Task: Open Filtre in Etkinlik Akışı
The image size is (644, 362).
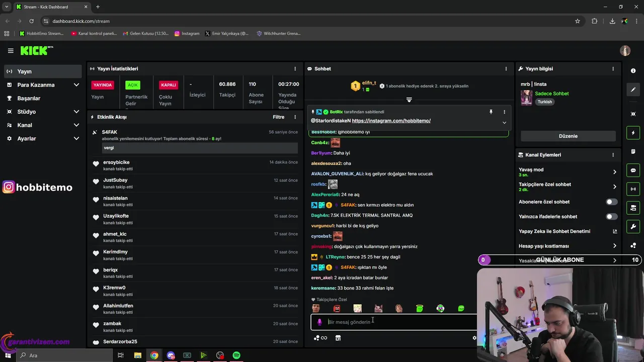Action: tap(278, 117)
